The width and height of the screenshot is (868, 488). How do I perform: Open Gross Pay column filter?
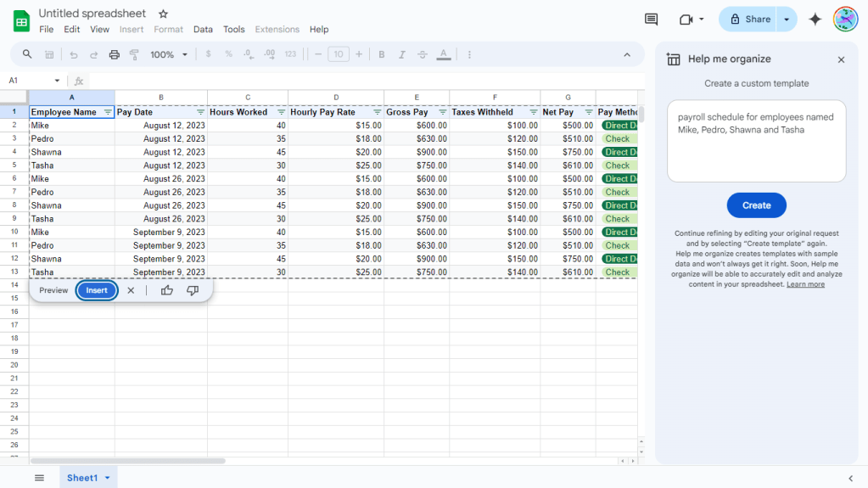click(x=442, y=112)
